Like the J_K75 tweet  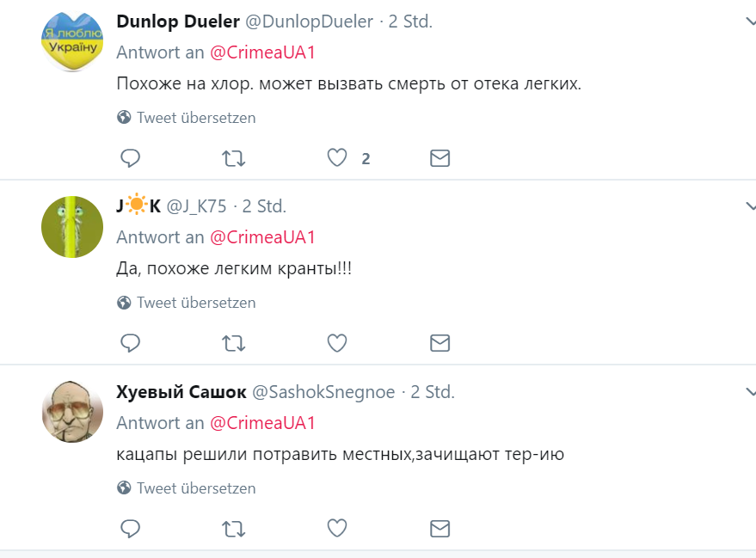click(x=337, y=343)
